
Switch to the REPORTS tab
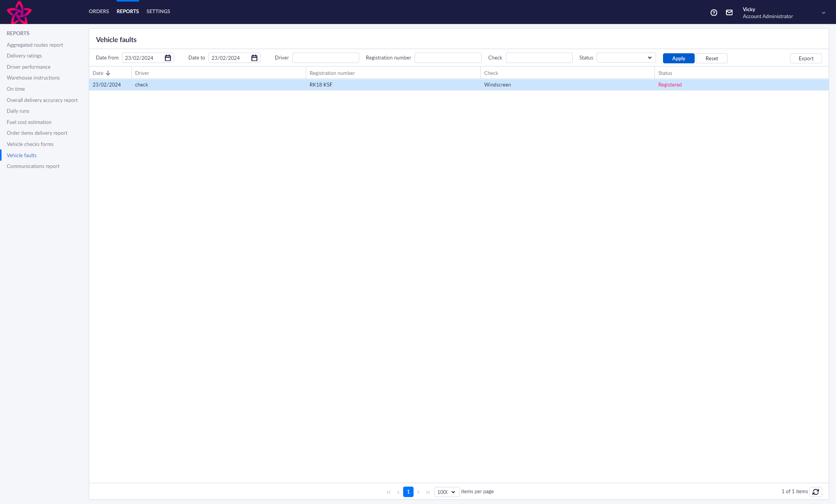coord(128,12)
